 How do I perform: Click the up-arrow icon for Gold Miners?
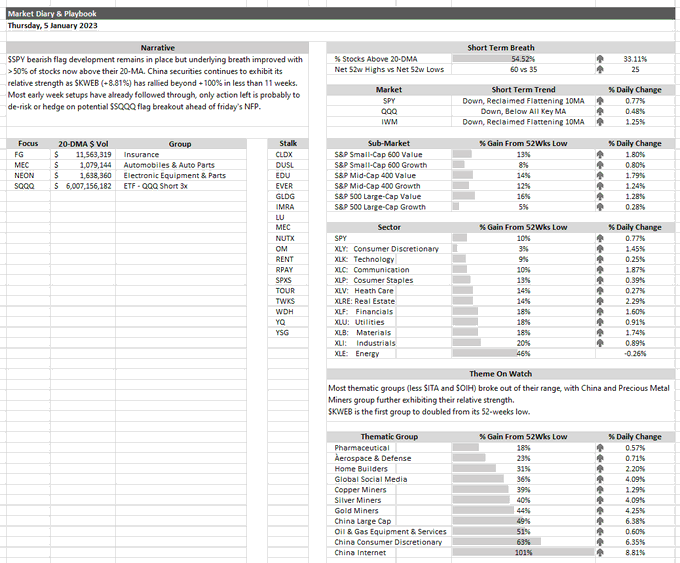(600, 511)
